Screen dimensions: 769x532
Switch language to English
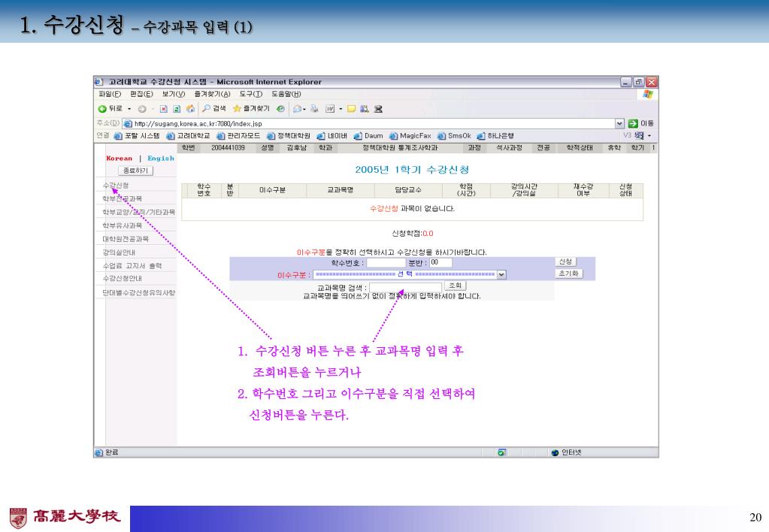coord(161,159)
